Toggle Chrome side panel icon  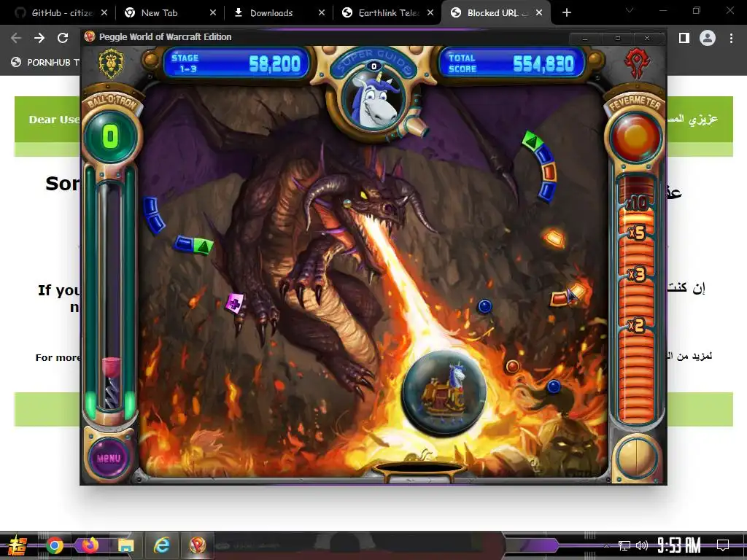[684, 38]
